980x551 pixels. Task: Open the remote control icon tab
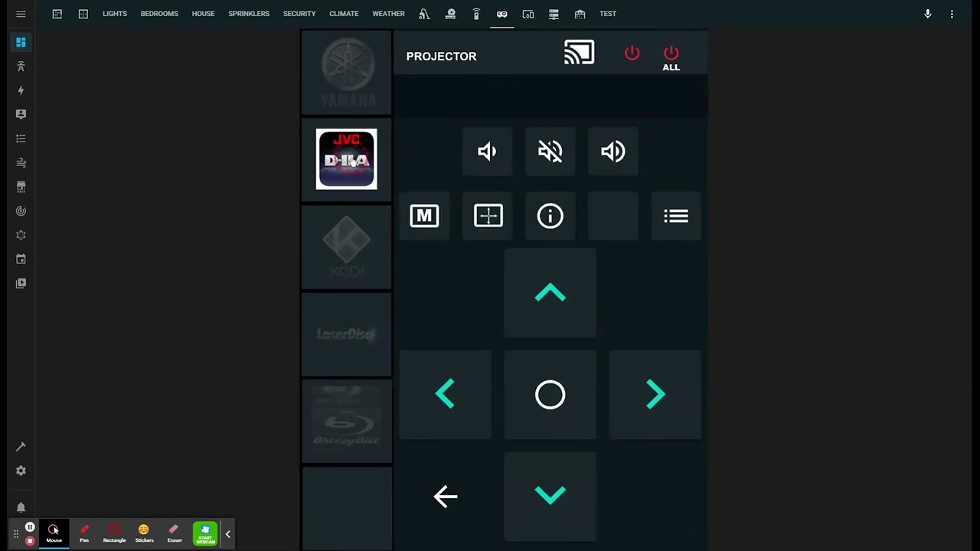(x=476, y=14)
